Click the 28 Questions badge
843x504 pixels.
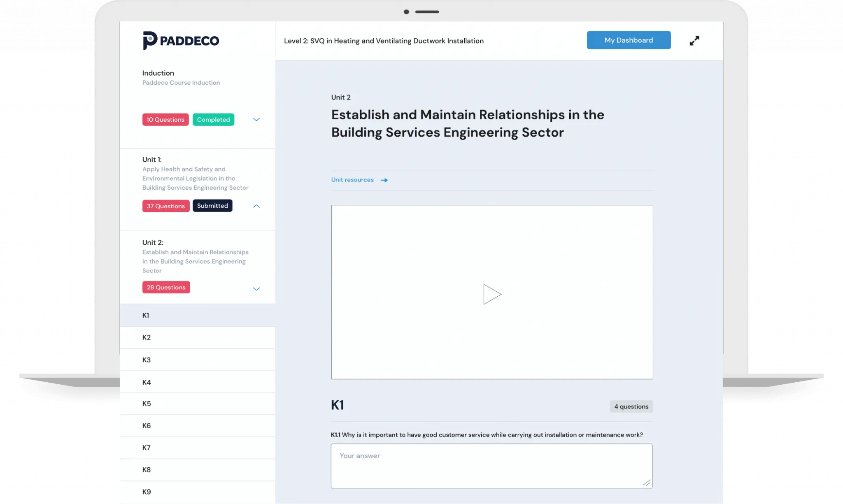pos(166,287)
